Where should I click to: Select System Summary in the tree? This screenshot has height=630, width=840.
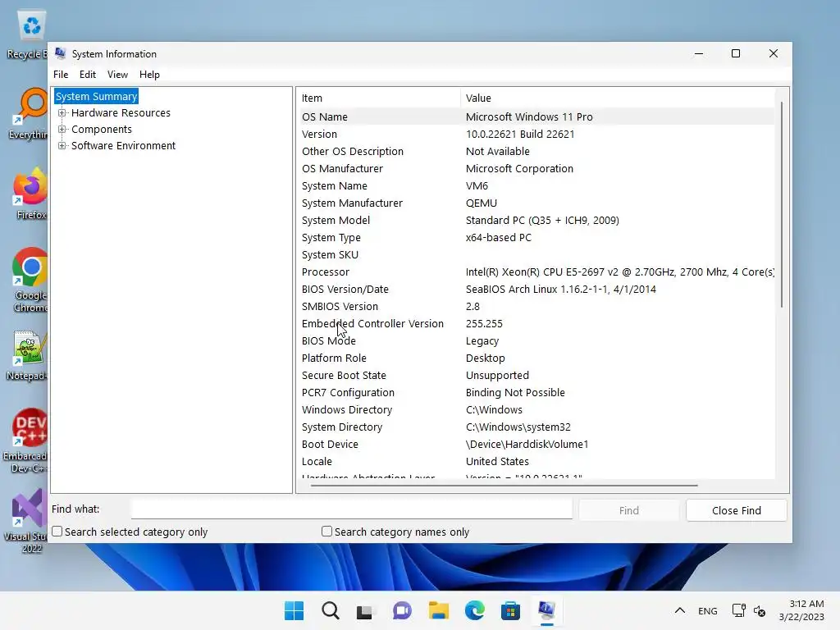click(97, 97)
